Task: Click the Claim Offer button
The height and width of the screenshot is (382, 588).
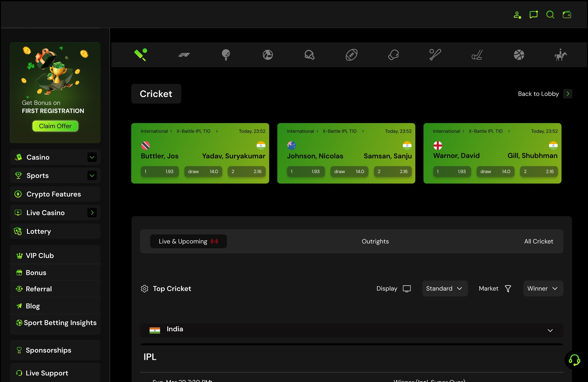Action: point(55,126)
